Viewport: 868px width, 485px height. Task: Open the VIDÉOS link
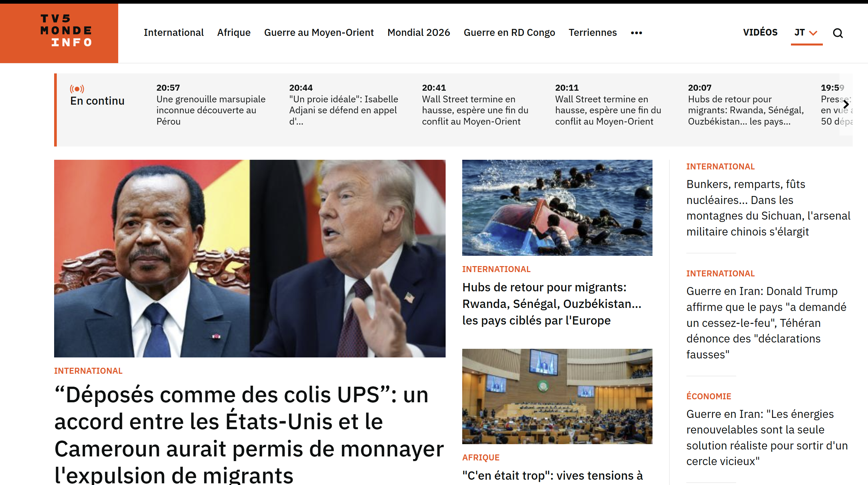click(760, 32)
